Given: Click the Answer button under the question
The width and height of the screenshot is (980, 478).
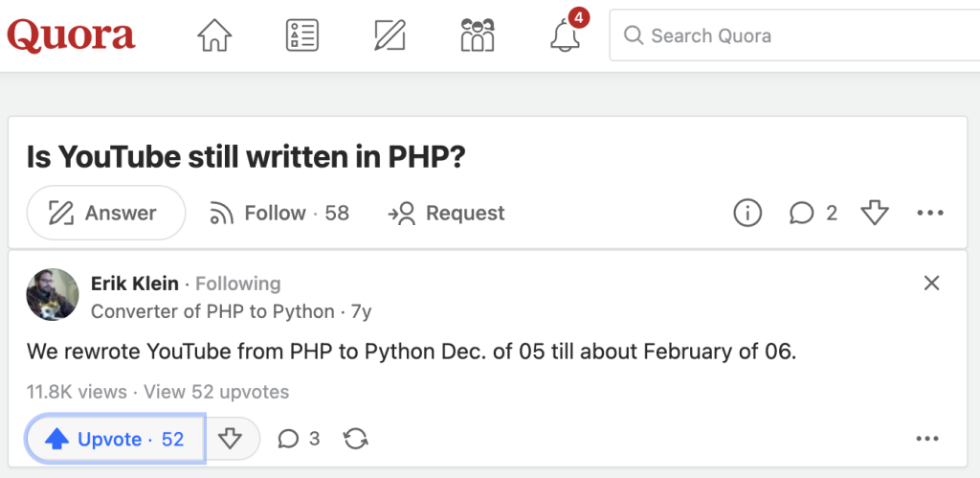Looking at the screenshot, I should 105,213.
